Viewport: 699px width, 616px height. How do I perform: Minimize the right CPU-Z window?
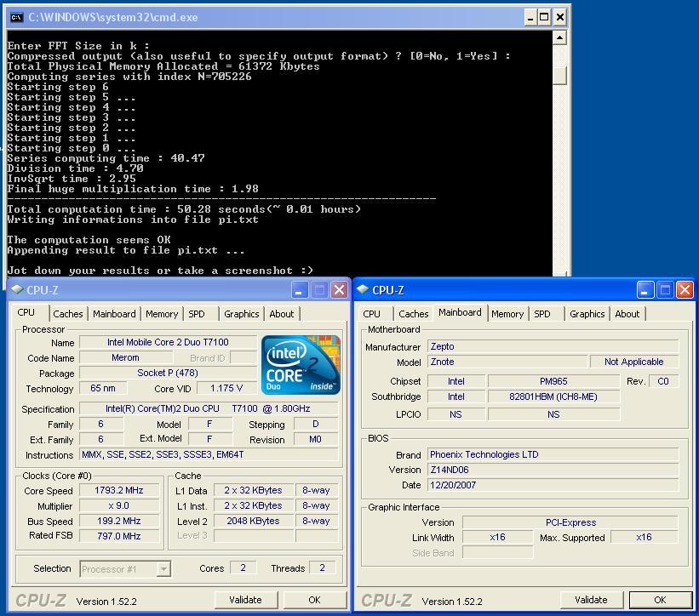[x=645, y=290]
